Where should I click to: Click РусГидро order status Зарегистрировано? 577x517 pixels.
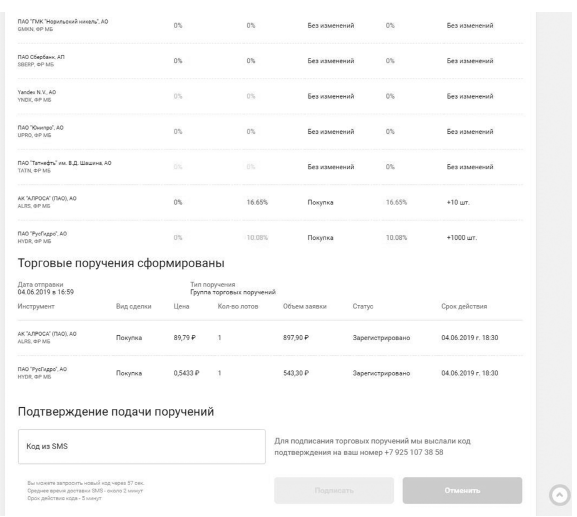pos(381,373)
